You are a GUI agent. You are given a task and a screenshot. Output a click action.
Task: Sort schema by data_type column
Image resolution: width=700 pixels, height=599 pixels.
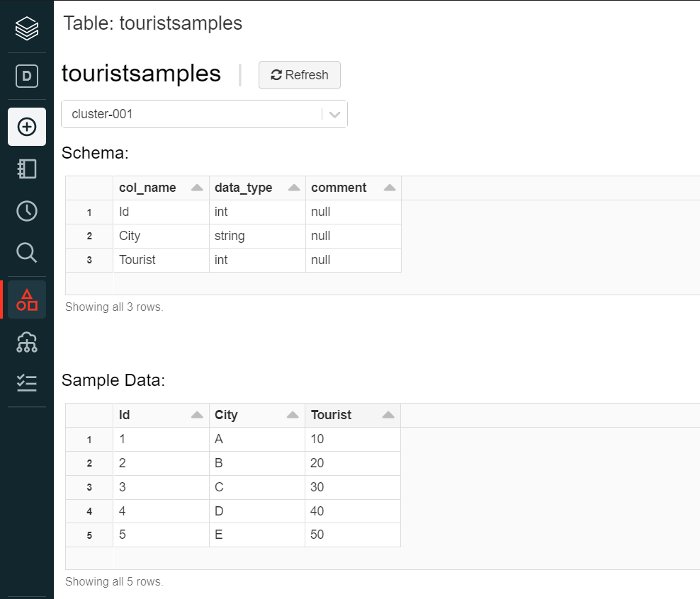tap(293, 188)
